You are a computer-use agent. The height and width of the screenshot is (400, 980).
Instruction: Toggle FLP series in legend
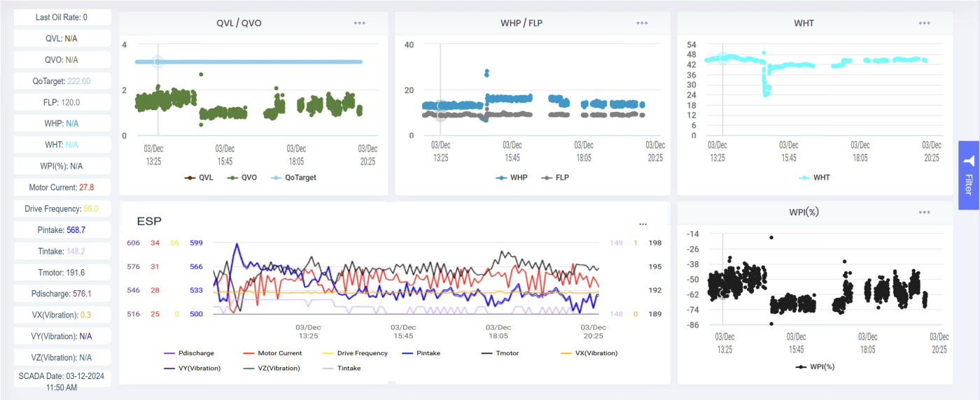pos(555,178)
